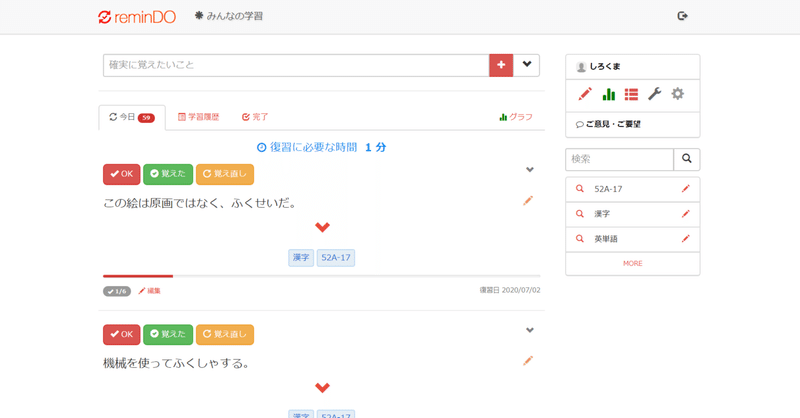Viewport: 800px width, 418px height.
Task: Open dropdown arrow beside the plus button
Action: click(527, 65)
